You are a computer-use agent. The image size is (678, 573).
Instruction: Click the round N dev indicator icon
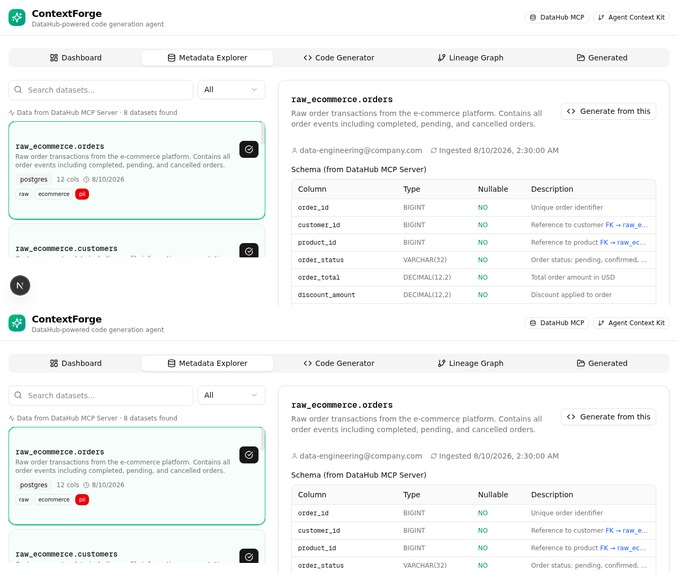coord(20,285)
